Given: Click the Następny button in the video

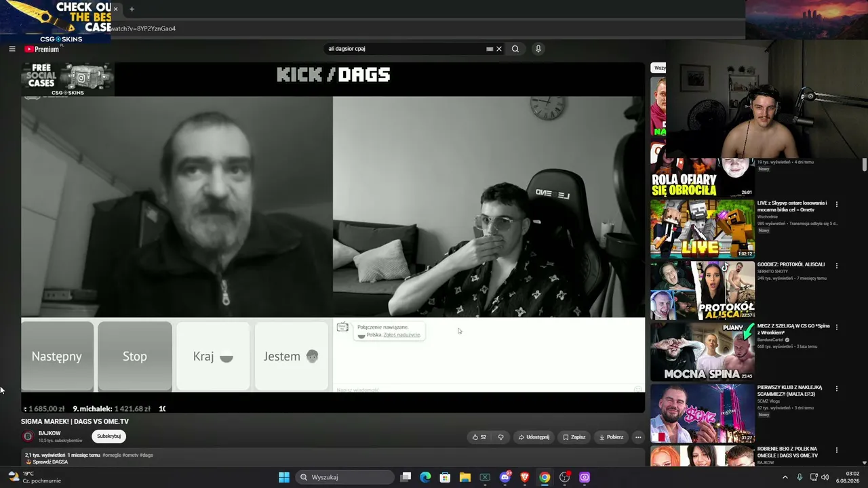Looking at the screenshot, I should point(57,357).
